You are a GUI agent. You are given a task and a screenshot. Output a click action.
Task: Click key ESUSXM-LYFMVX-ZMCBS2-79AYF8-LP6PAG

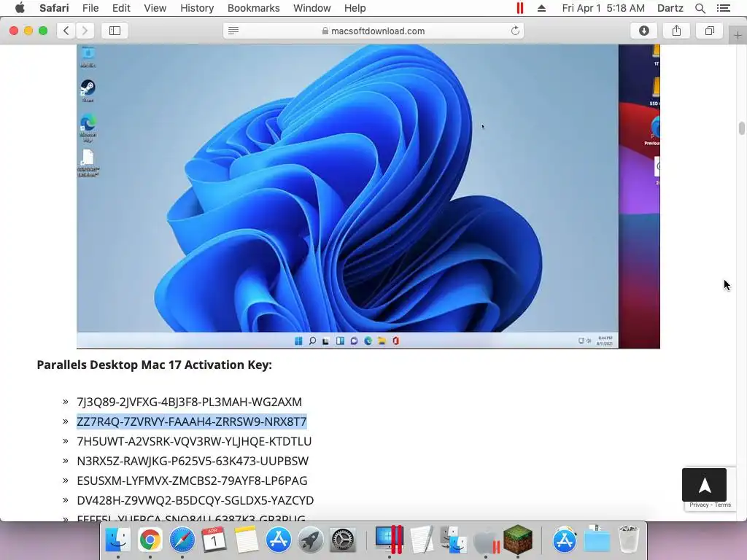click(192, 481)
